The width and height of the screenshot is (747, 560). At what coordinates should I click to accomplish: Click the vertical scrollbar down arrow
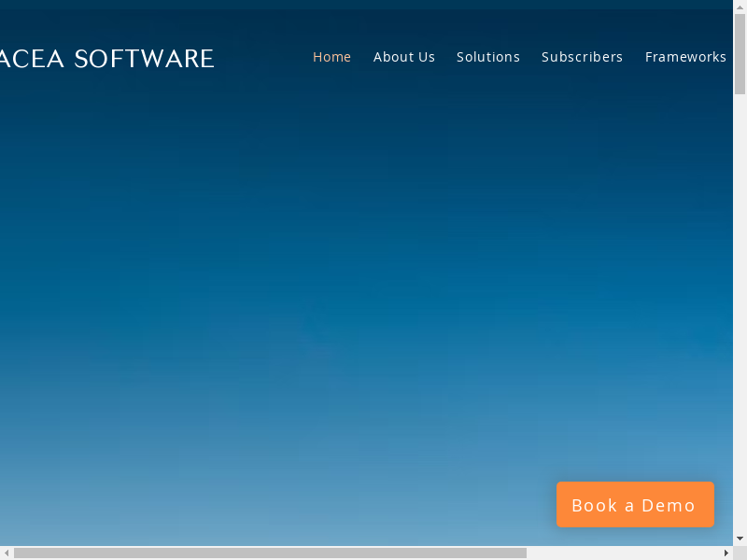(740, 539)
